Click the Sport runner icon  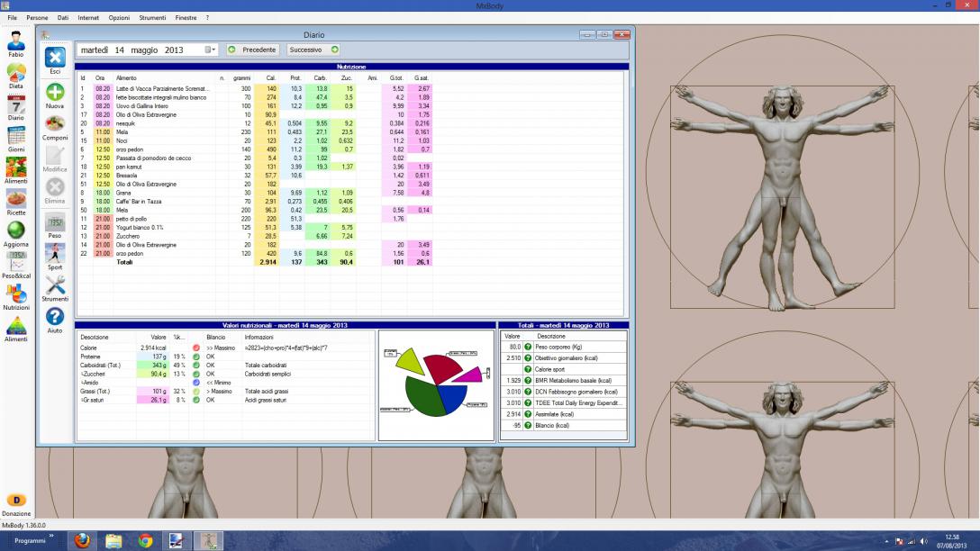55,253
